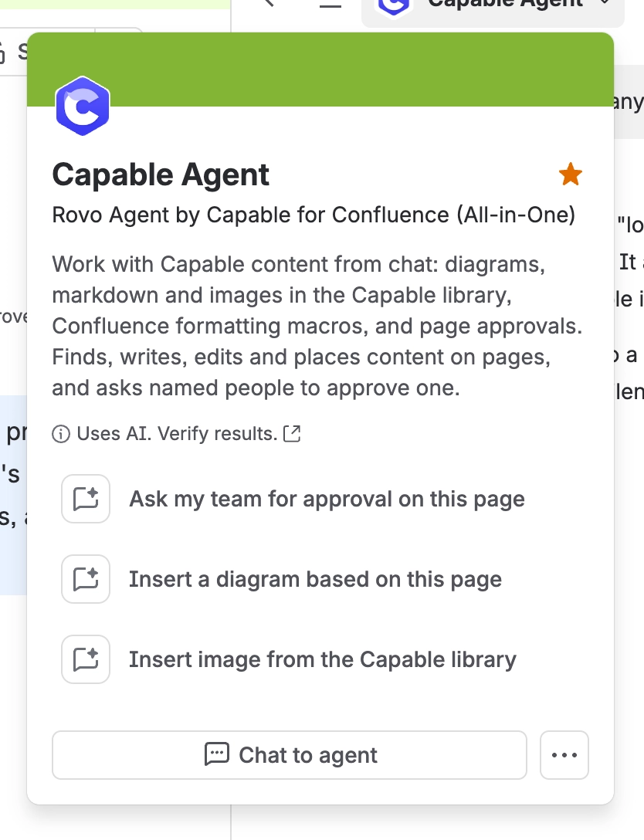Click the Capable Agent hexagon logo
The width and height of the screenshot is (644, 840).
pyautogui.click(x=83, y=106)
